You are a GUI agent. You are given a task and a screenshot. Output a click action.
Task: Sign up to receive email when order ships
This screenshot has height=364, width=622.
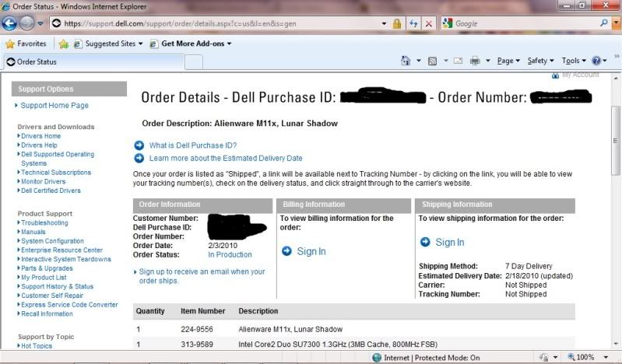[202, 276]
